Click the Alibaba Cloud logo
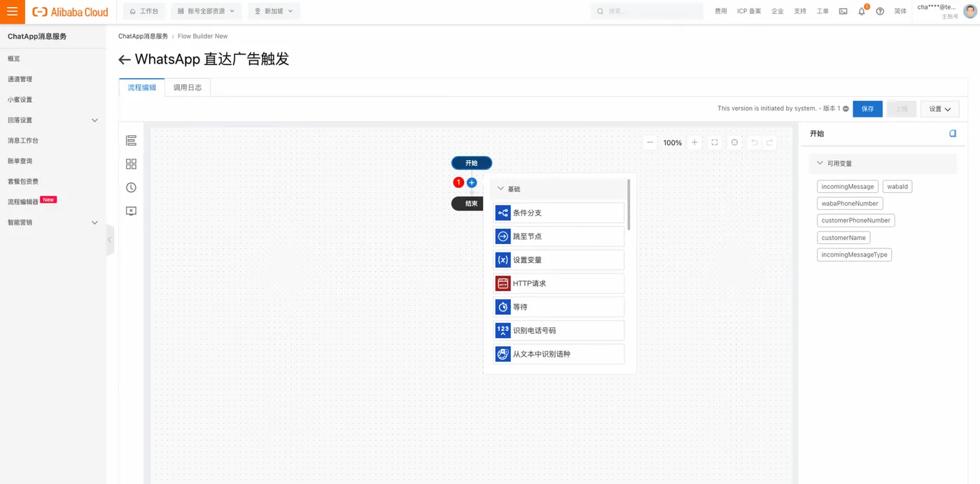 [70, 12]
